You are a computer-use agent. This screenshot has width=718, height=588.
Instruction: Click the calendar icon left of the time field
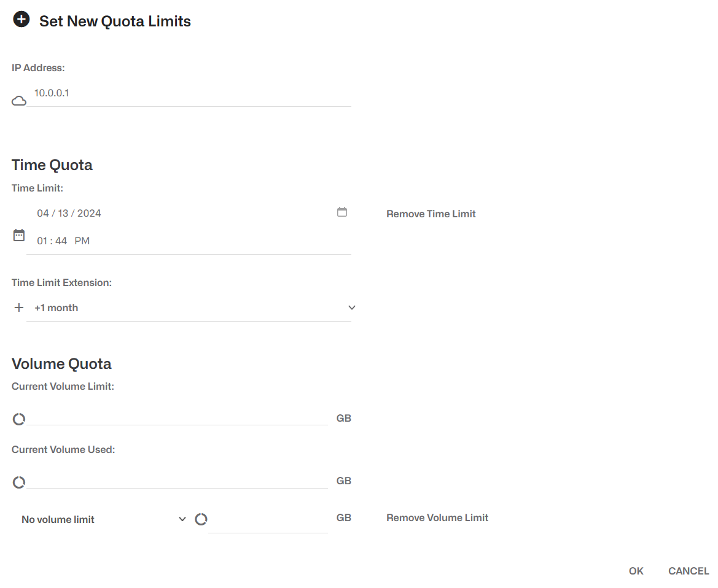click(x=18, y=234)
